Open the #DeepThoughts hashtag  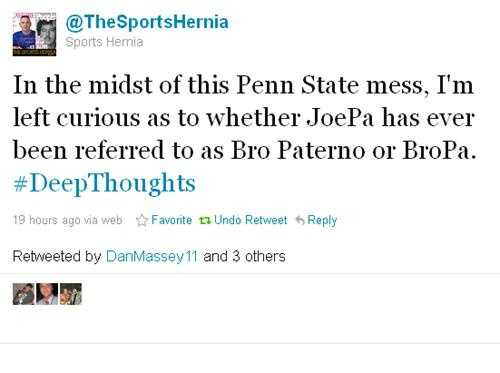(x=104, y=183)
